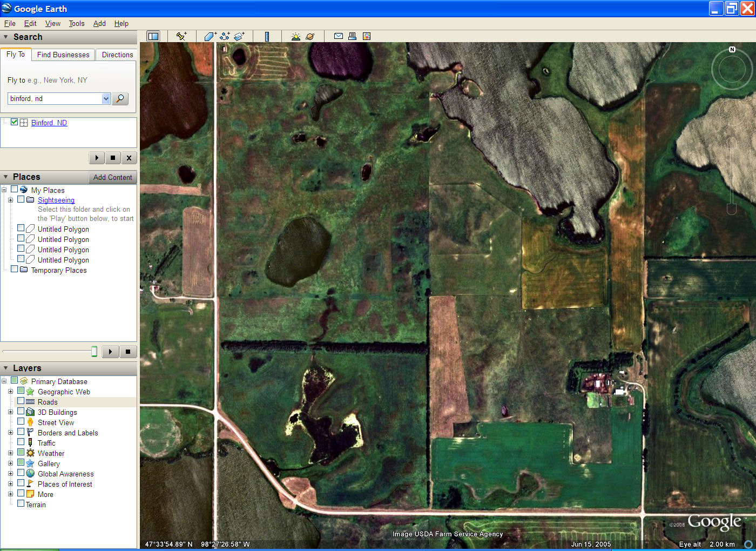Switch to Directions tab

[117, 55]
